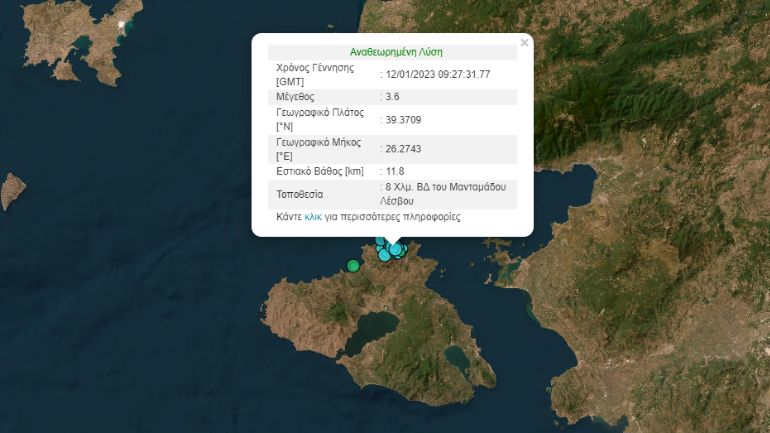Close the earthquake info popup

point(524,43)
